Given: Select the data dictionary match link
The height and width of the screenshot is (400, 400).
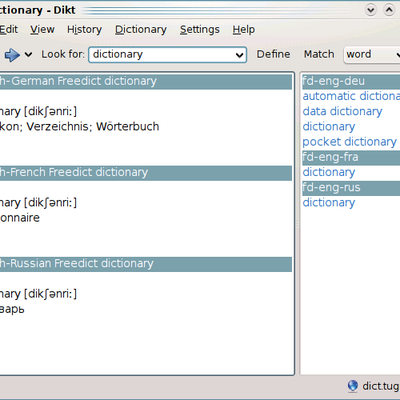Looking at the screenshot, I should coord(342,111).
